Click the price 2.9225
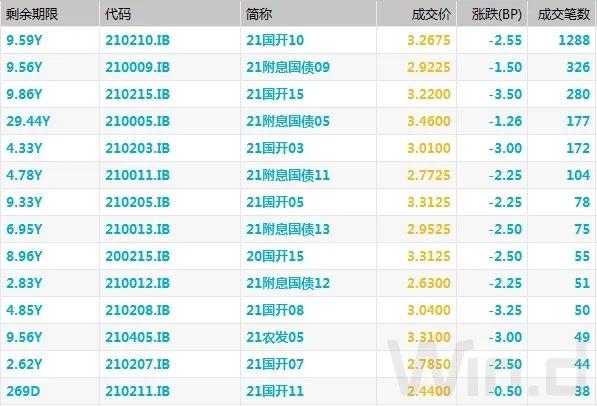 (429, 67)
